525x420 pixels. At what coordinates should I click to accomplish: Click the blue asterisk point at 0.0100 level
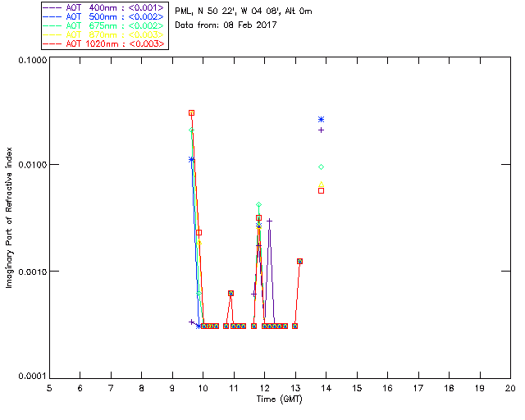191,159
